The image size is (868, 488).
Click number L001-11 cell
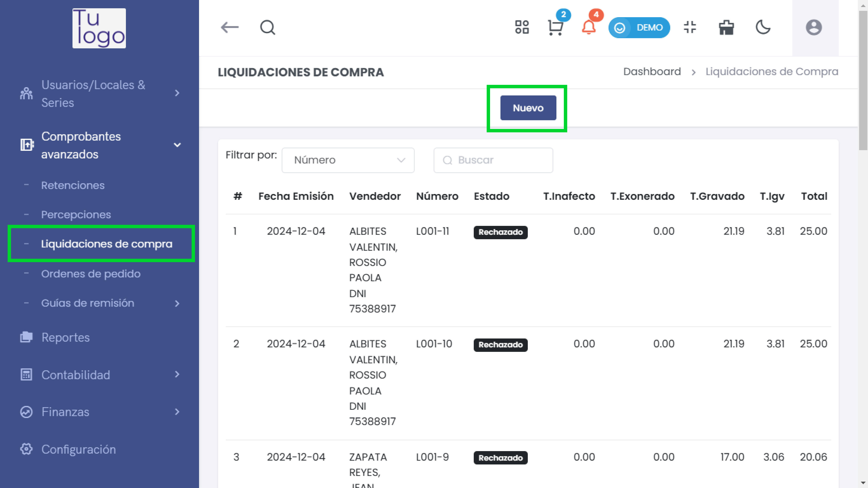(x=432, y=231)
